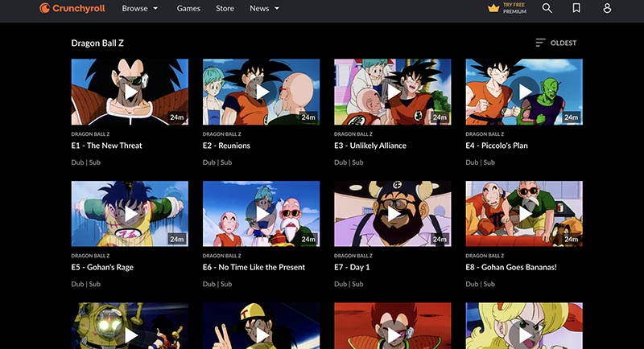Viewport: 644px width, 349px height.
Task: Play episode E8 Gohan Goes Bananas!
Action: [x=524, y=214]
